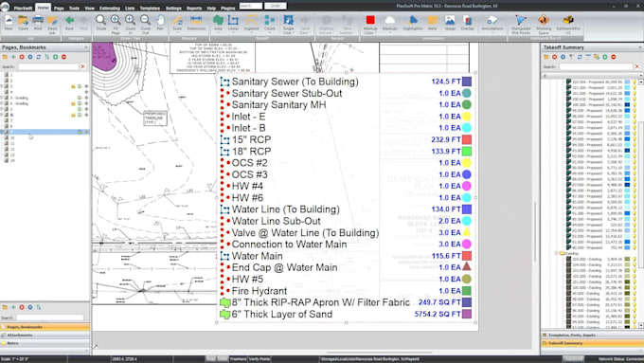Open the Single Click dropdown
Image resolution: width=644 pixels, height=363 pixels.
294,32
